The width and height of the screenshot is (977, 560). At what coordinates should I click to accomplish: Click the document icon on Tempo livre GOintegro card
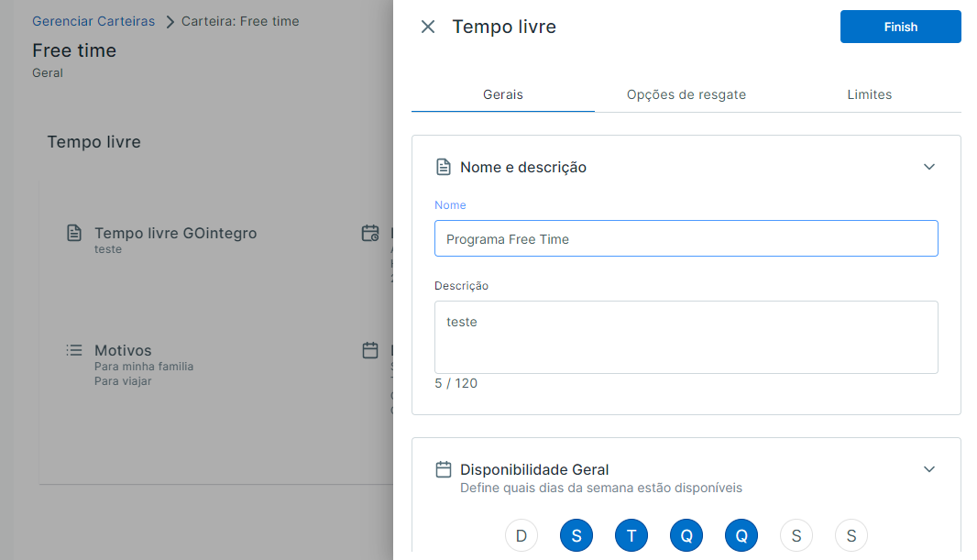click(73, 234)
